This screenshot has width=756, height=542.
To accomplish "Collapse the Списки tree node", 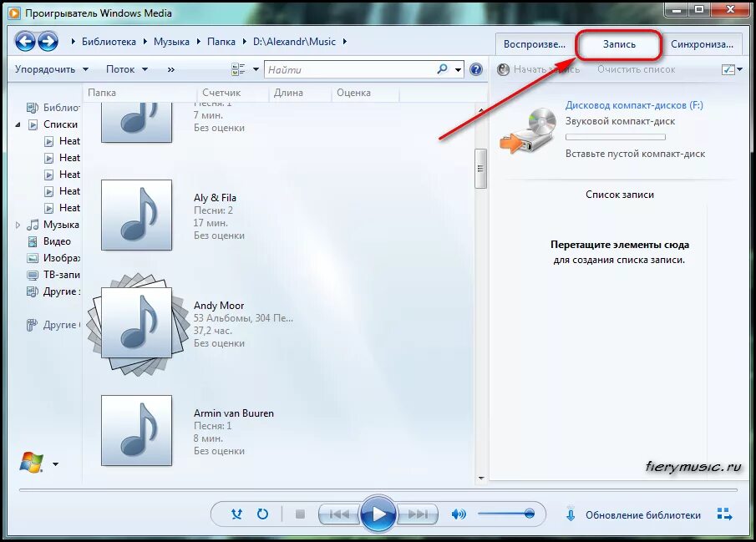I will [18, 124].
